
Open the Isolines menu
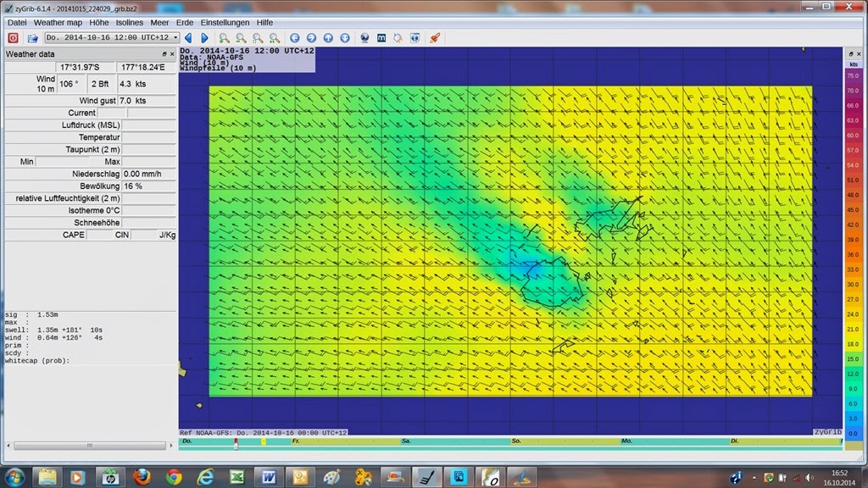(129, 23)
